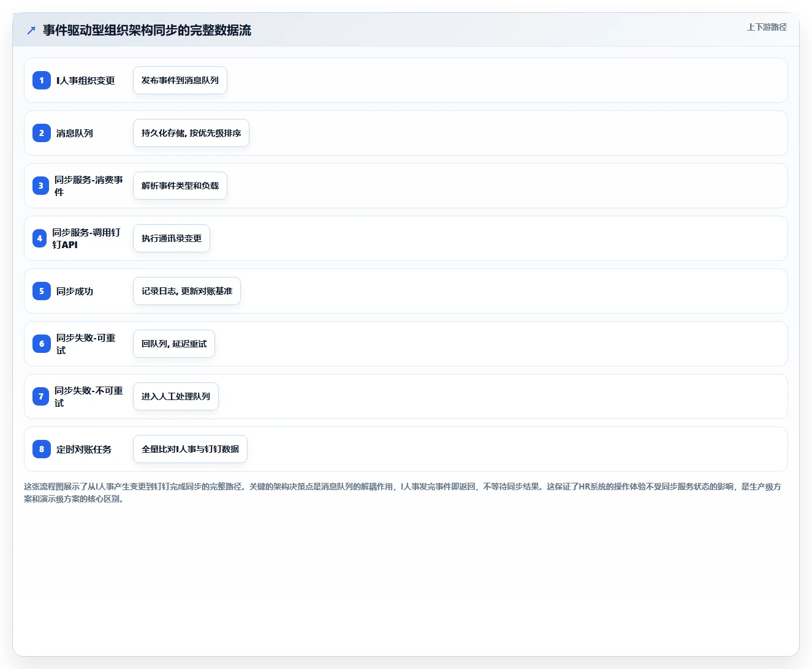The image size is (812, 669).
Task: Select step 7 number badge
Action: point(40,396)
